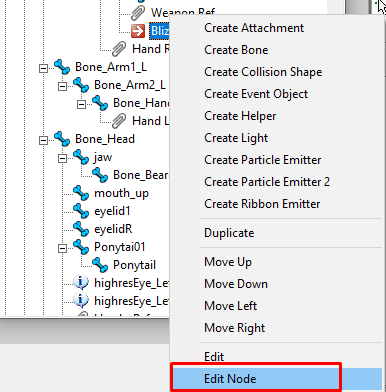Click the first highresEye helper info icon
This screenshot has height=392, width=386.
tap(81, 283)
